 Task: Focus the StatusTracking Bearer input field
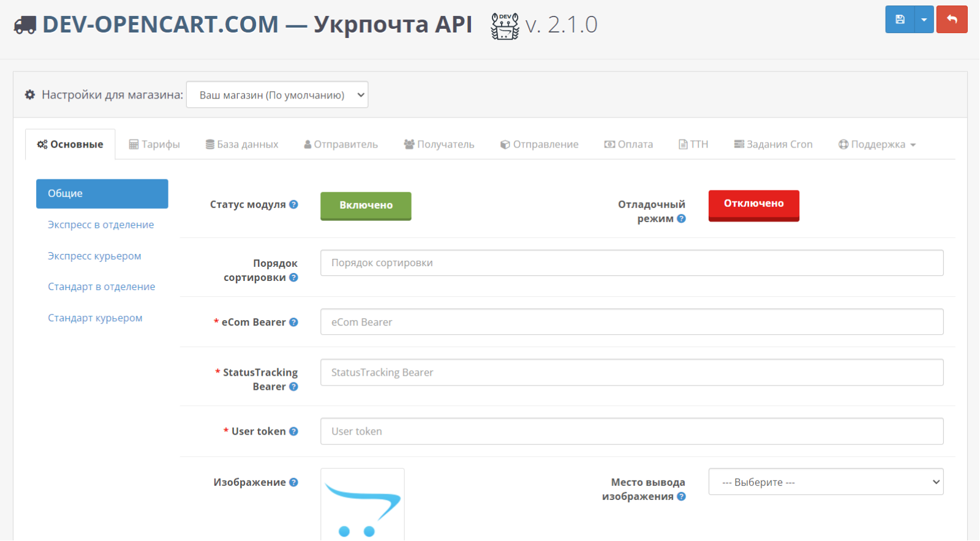coord(631,372)
